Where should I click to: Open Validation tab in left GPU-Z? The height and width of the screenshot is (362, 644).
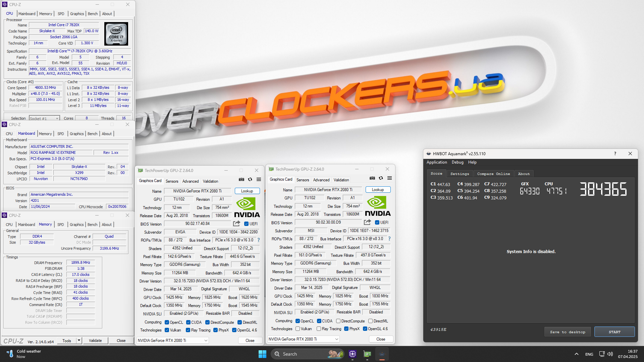210,181
